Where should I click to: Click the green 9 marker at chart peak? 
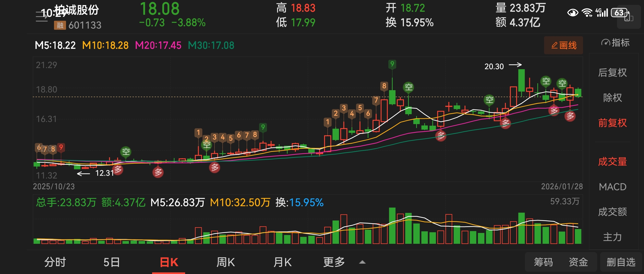tap(392, 64)
